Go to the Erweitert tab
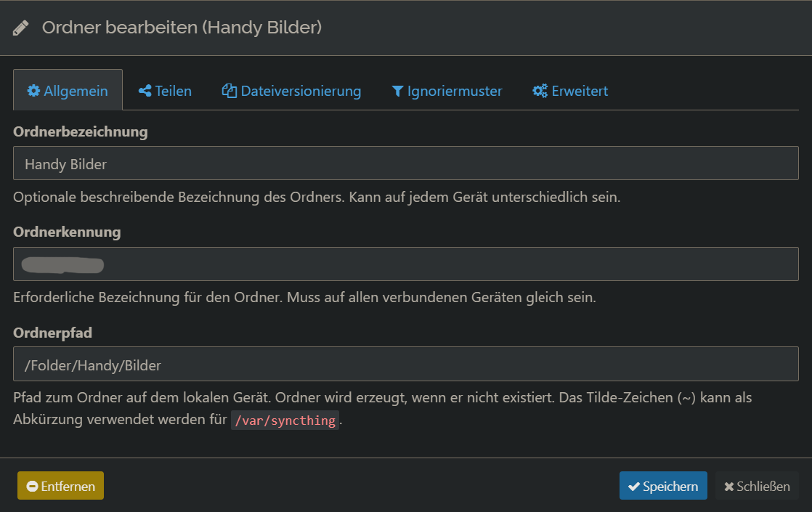This screenshot has height=512, width=812. (570, 91)
